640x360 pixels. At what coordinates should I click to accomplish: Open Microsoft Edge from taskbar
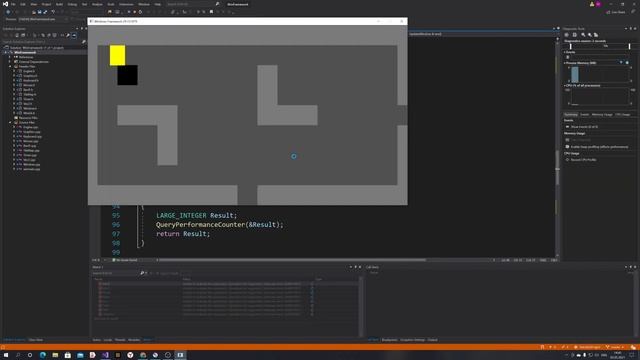[42, 355]
